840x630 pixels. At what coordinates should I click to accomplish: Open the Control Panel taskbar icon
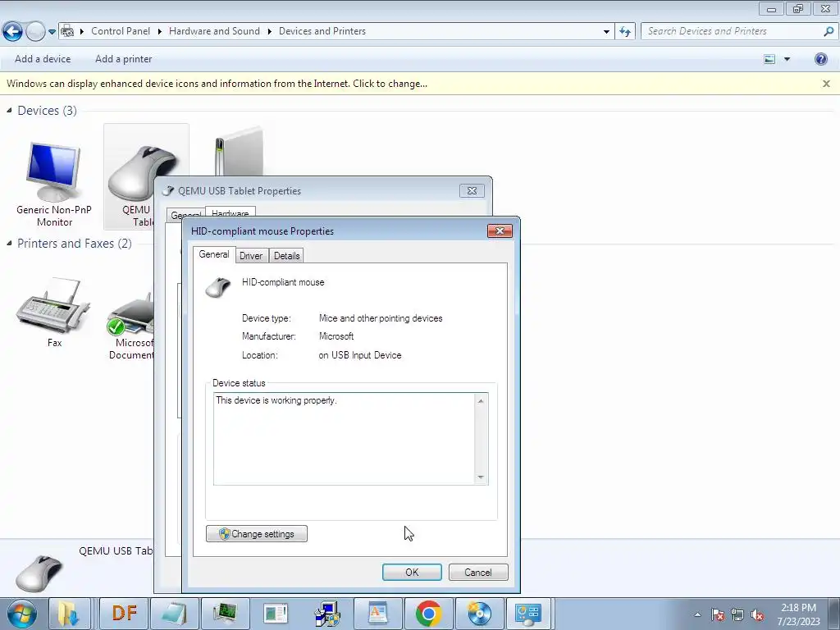(x=528, y=614)
